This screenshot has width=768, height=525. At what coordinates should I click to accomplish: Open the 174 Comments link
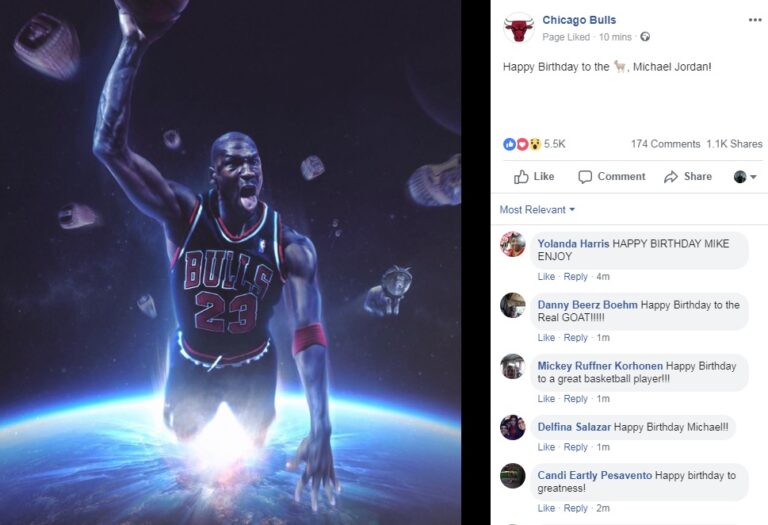665,144
